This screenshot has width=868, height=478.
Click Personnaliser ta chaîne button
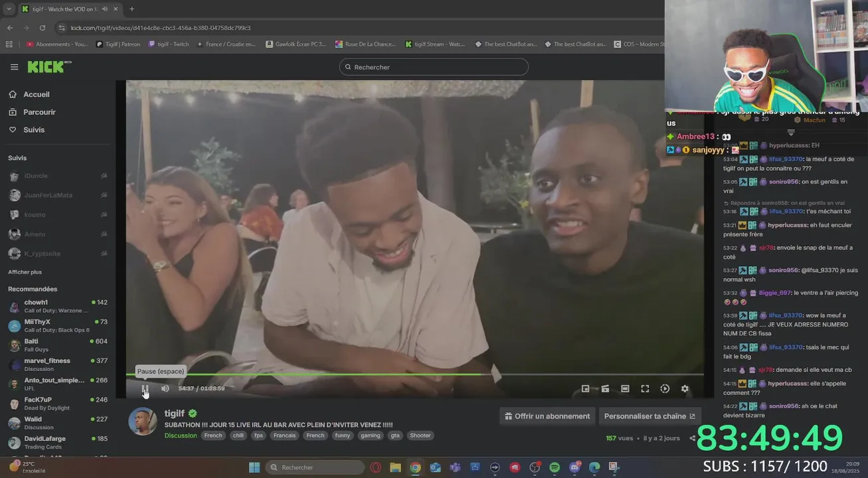tap(650, 416)
